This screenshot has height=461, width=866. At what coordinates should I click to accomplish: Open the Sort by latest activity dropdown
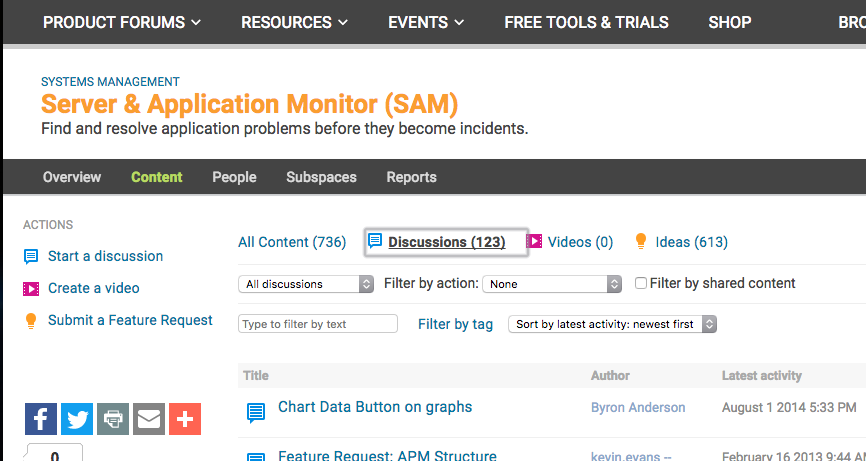tap(612, 324)
